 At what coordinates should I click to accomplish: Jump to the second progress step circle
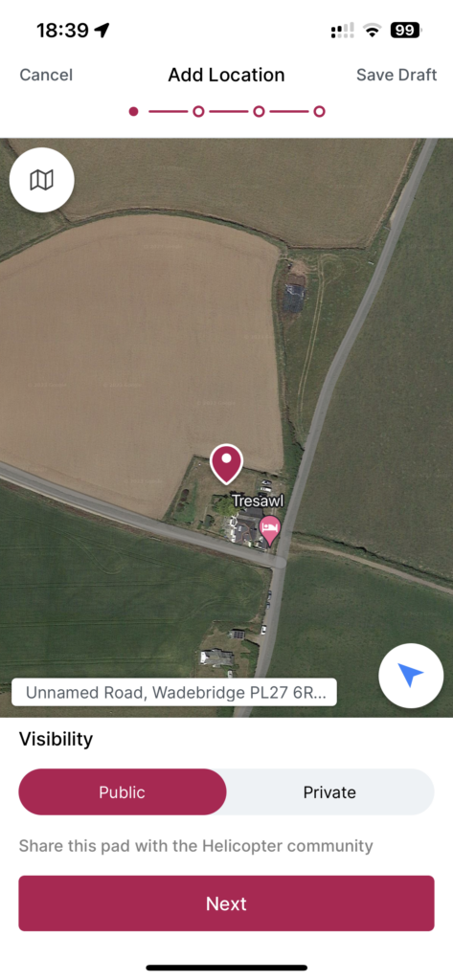click(x=198, y=112)
